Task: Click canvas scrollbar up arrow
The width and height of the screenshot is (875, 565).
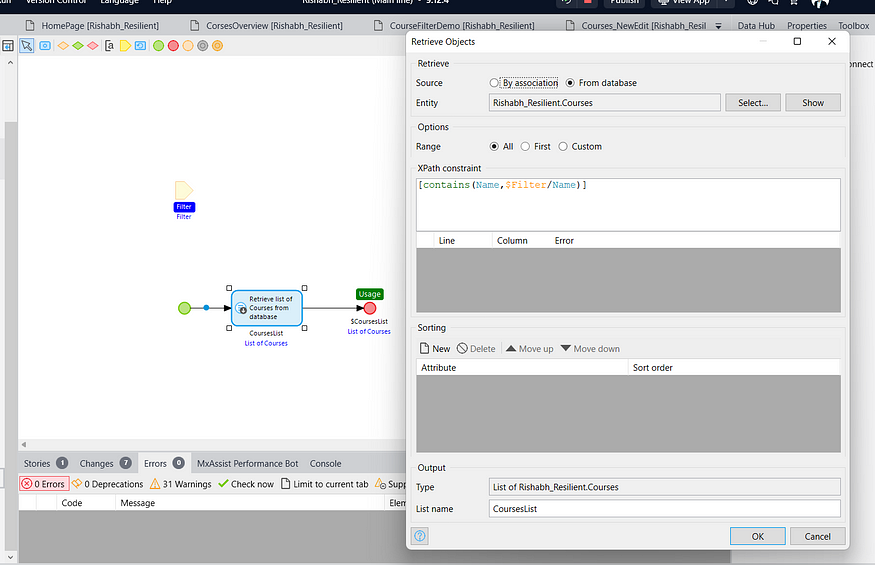Action: (10, 63)
